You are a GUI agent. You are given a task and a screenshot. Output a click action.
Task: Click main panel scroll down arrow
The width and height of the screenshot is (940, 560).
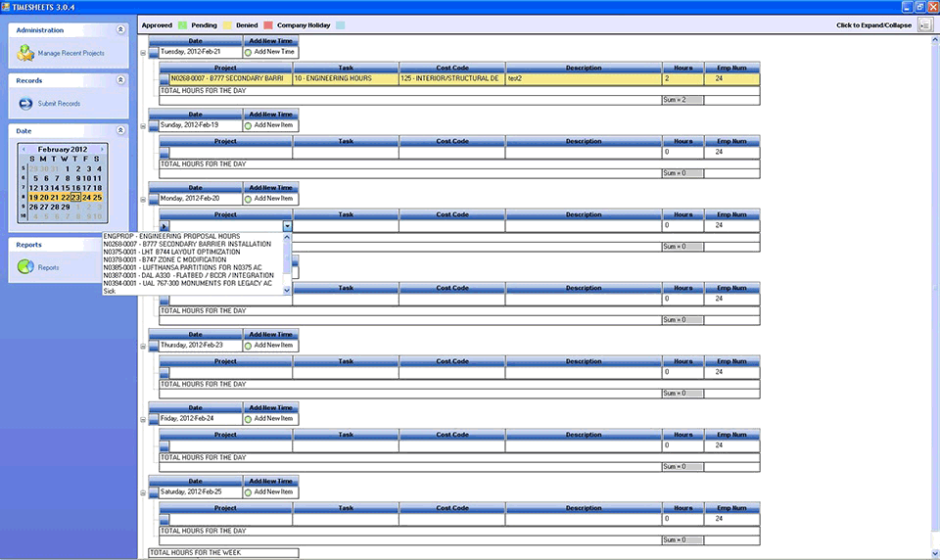pos(934,554)
